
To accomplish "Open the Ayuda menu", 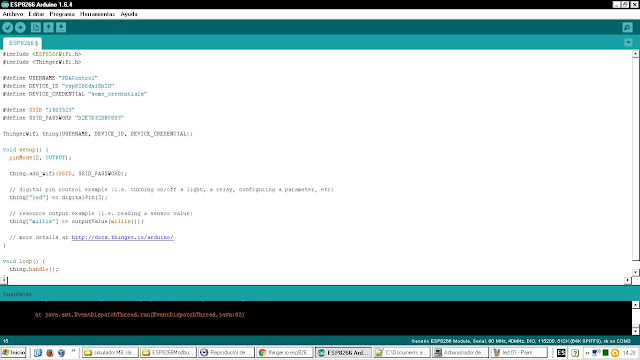I will point(129,14).
